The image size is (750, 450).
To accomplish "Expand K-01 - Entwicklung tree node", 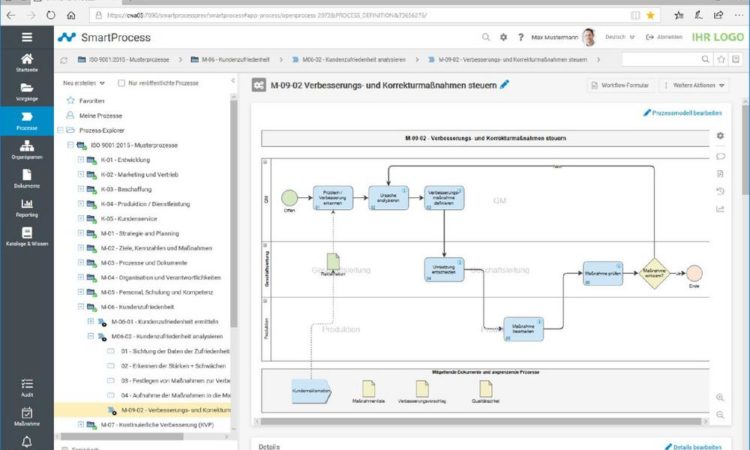I will pyautogui.click(x=81, y=160).
